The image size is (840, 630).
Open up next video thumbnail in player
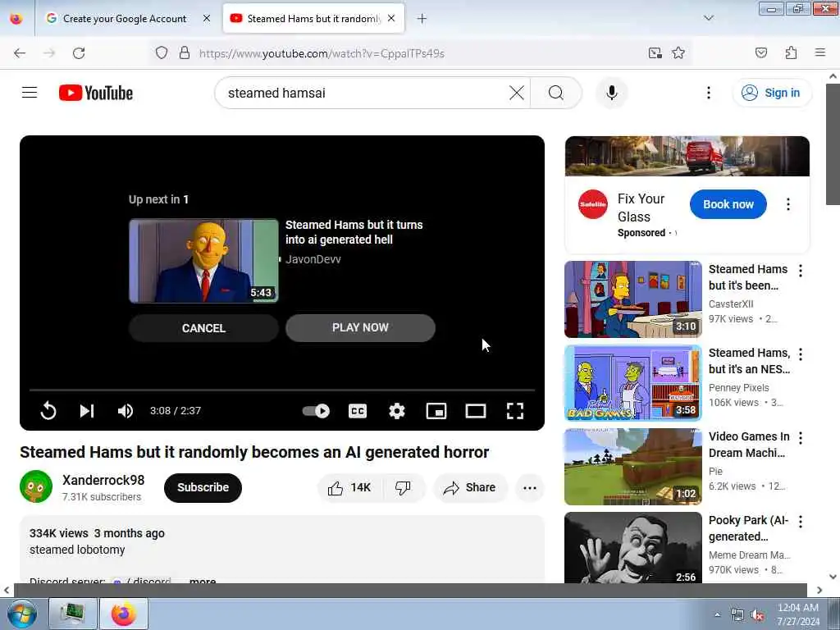(203, 261)
